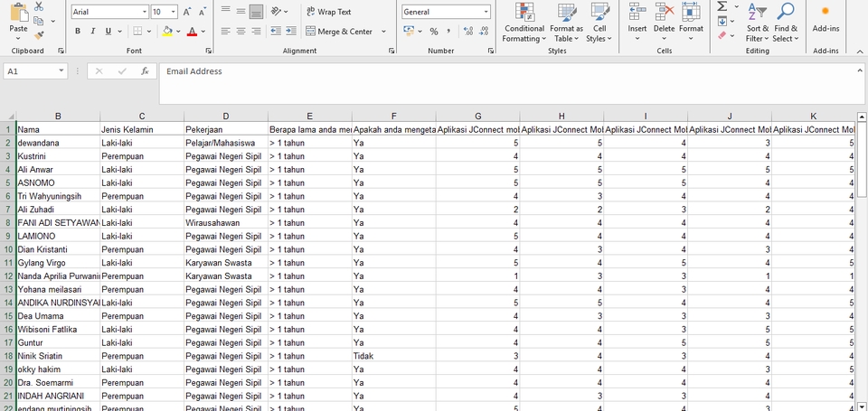Increase font size with the big A
The image size is (868, 411).
click(187, 12)
